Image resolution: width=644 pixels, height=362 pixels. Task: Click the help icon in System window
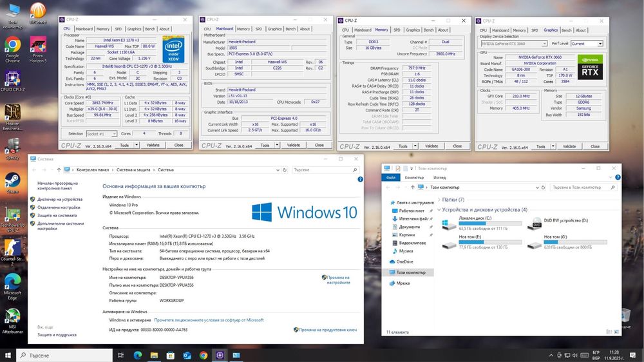[x=360, y=179]
